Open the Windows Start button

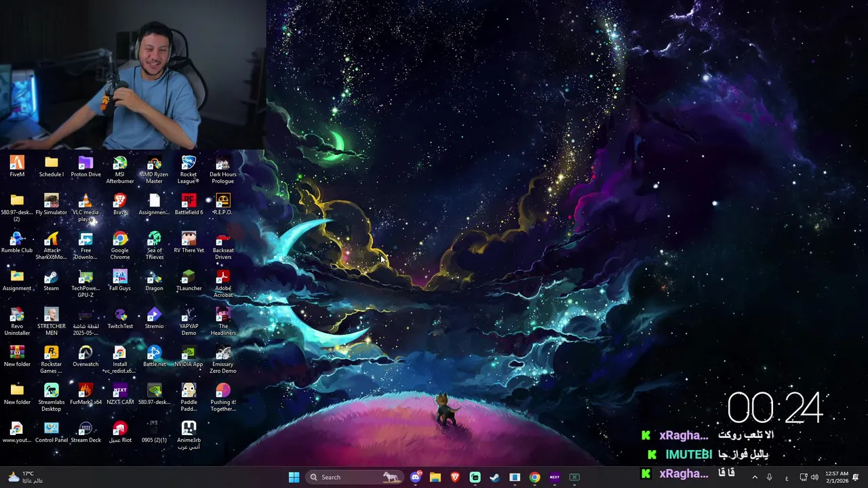(294, 477)
